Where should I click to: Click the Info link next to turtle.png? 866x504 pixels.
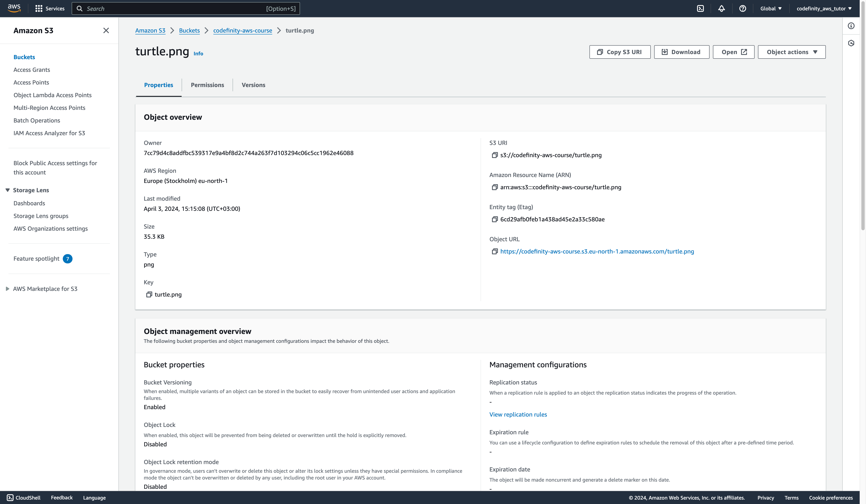click(x=198, y=54)
